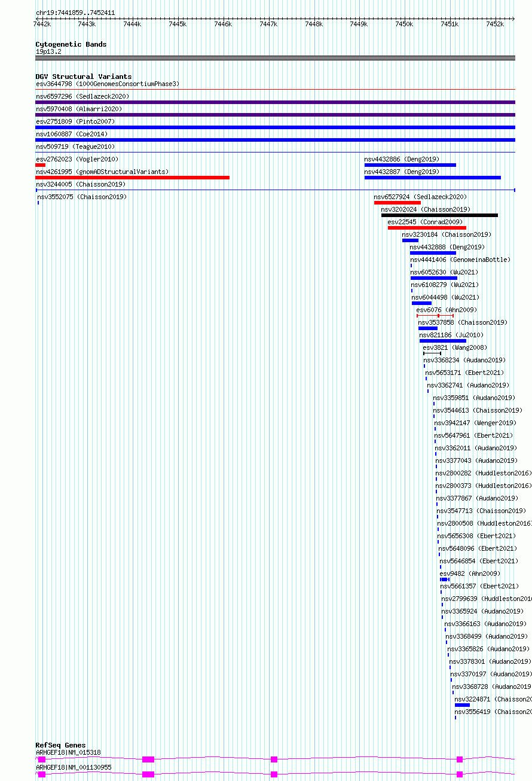
Task: Select the nsv5970408 (Almarri2020) variant label
Action: 79,109
